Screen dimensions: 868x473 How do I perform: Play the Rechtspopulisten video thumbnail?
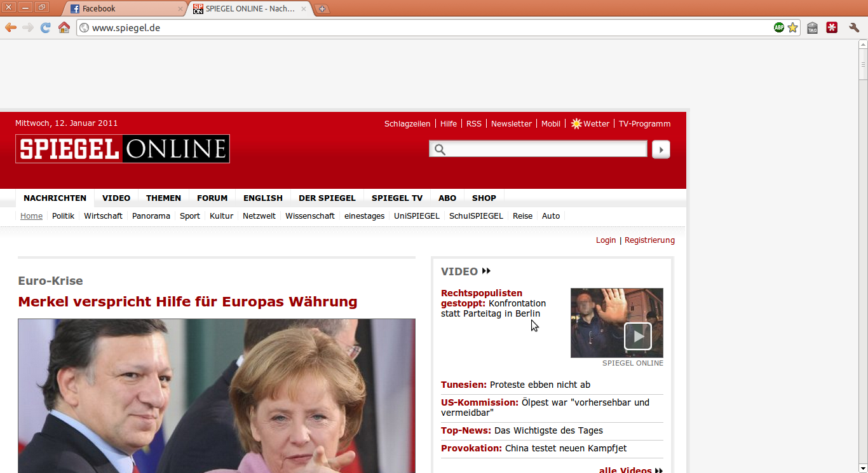click(x=637, y=336)
